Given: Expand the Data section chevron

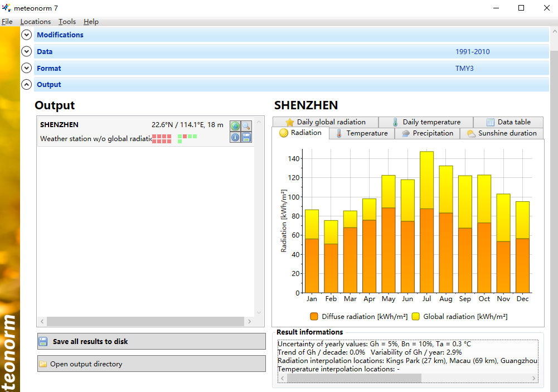Looking at the screenshot, I should (x=26, y=51).
